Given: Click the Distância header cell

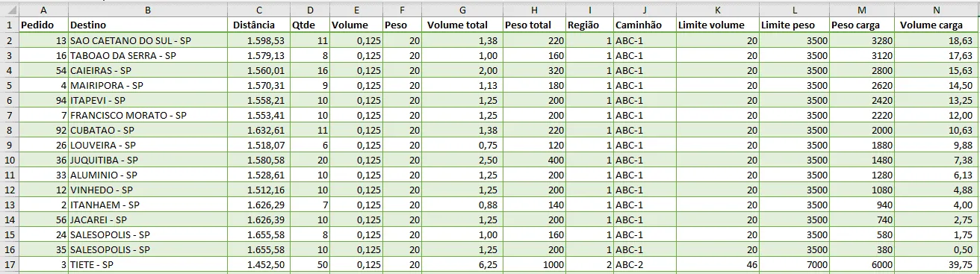Looking at the screenshot, I should [x=259, y=25].
